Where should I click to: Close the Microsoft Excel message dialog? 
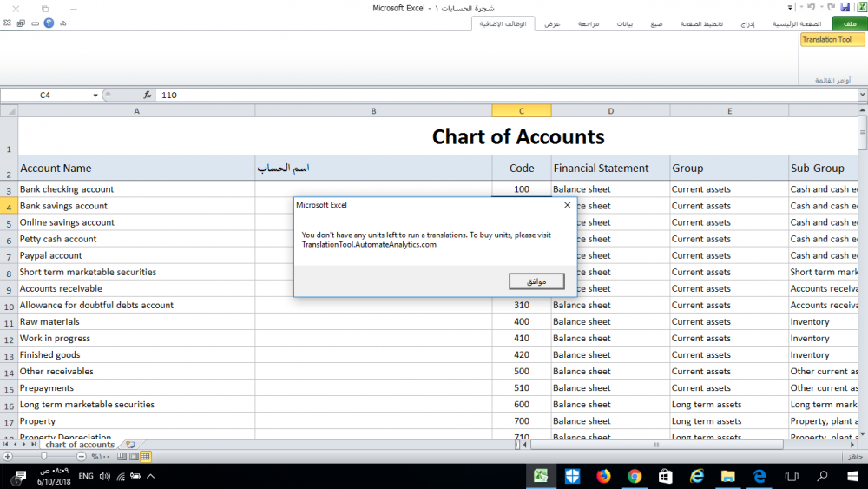click(x=567, y=205)
